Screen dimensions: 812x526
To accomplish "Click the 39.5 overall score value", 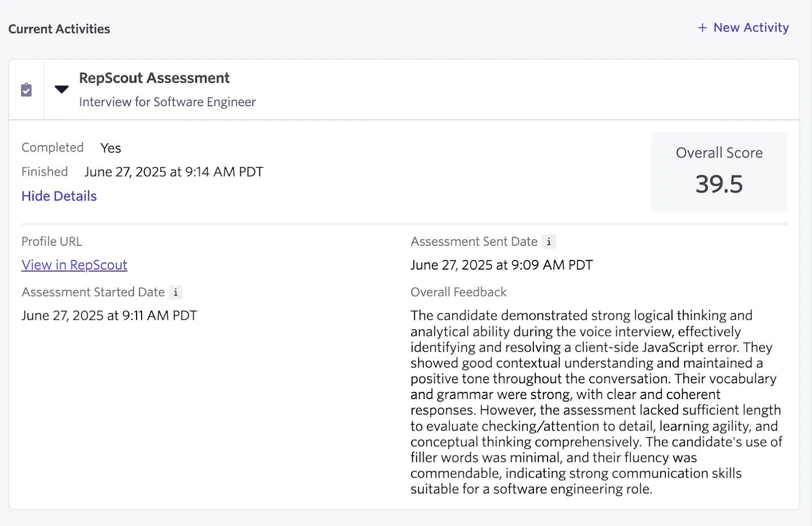I will click(719, 184).
